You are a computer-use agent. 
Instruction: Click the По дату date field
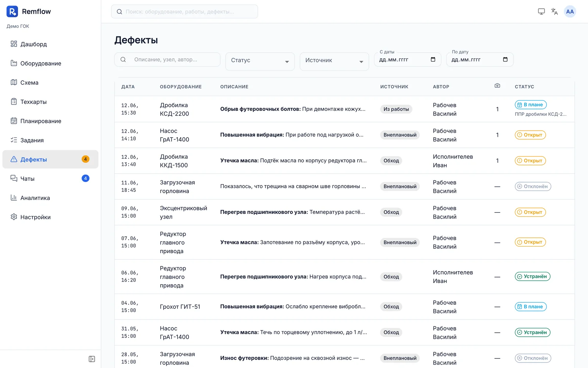[480, 59]
